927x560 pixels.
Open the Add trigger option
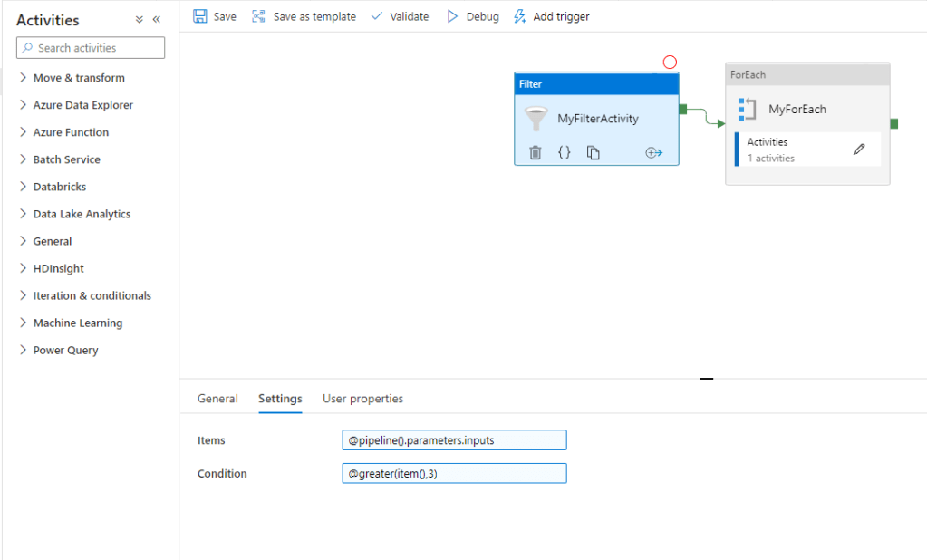point(551,16)
